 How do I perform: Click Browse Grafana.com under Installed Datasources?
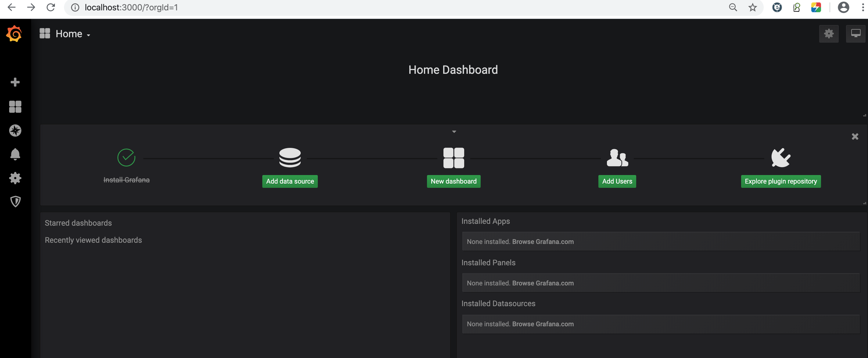[x=543, y=324]
